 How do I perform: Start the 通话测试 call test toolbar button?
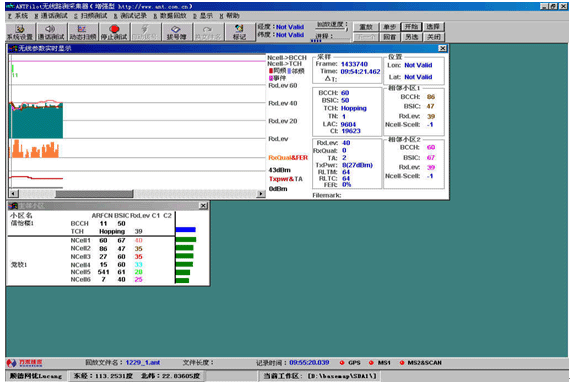tap(51, 32)
